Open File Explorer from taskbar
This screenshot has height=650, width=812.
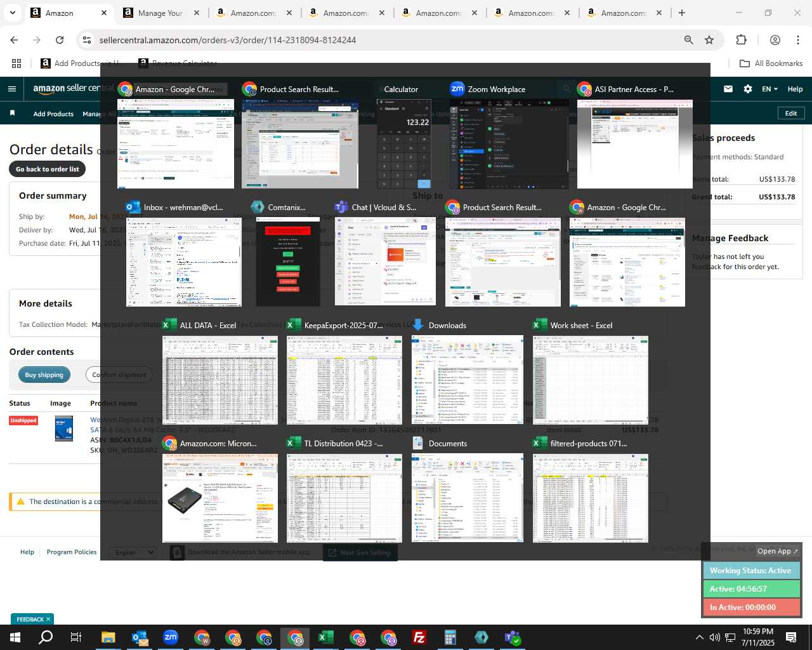(108, 637)
